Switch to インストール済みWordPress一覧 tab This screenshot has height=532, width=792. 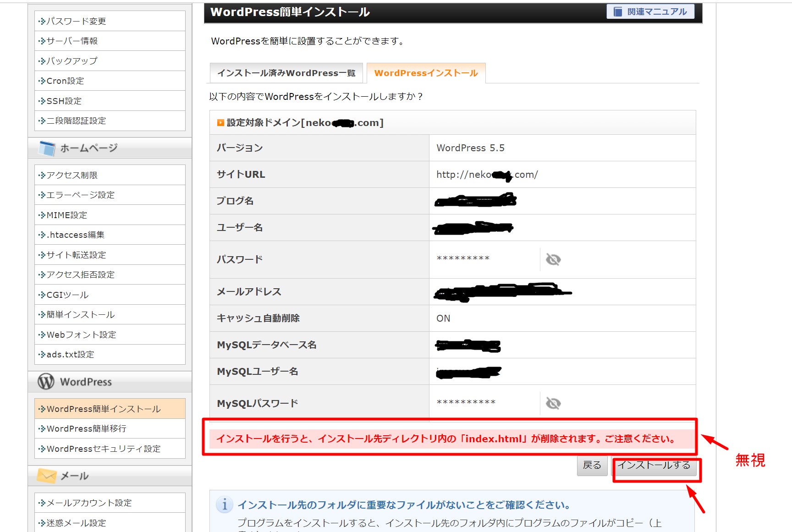click(286, 73)
